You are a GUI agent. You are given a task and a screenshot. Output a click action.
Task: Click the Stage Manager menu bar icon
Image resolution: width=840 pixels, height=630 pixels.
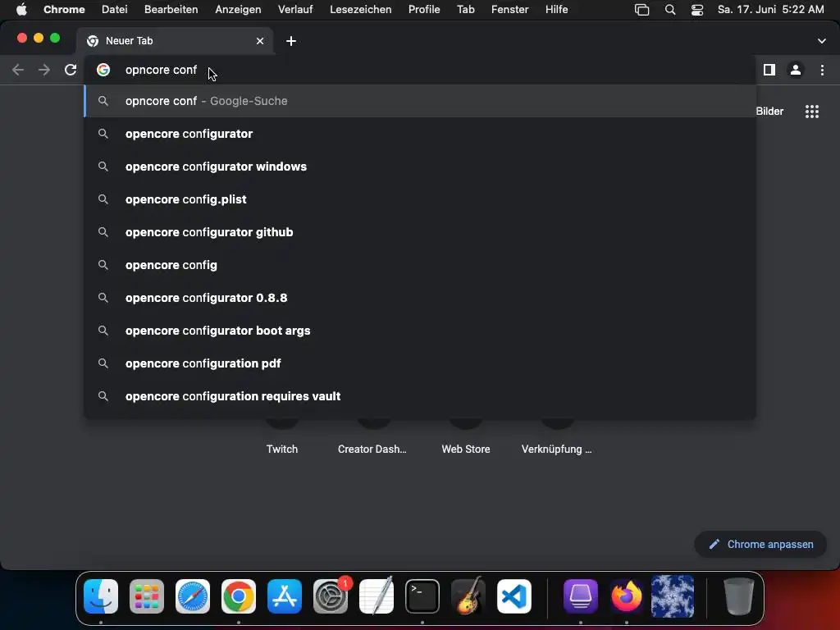click(x=641, y=10)
